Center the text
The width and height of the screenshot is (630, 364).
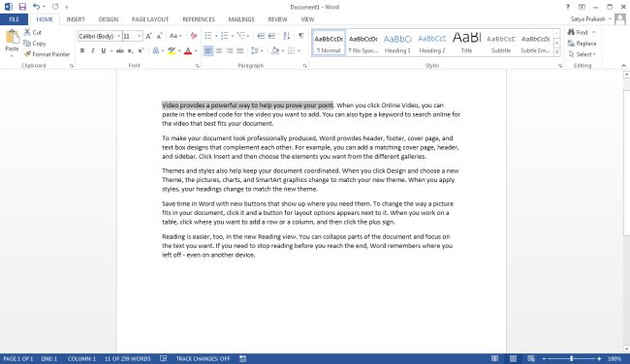(x=219, y=50)
